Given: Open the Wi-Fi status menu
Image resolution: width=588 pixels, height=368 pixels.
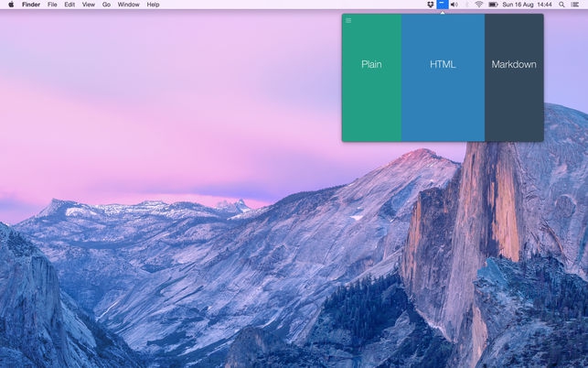Looking at the screenshot, I should pos(479,5).
